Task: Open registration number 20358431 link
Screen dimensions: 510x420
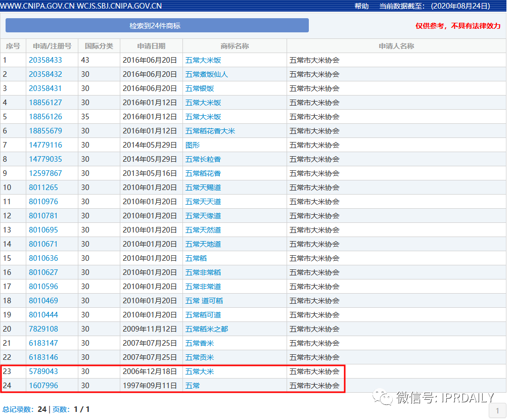Action: click(x=45, y=88)
